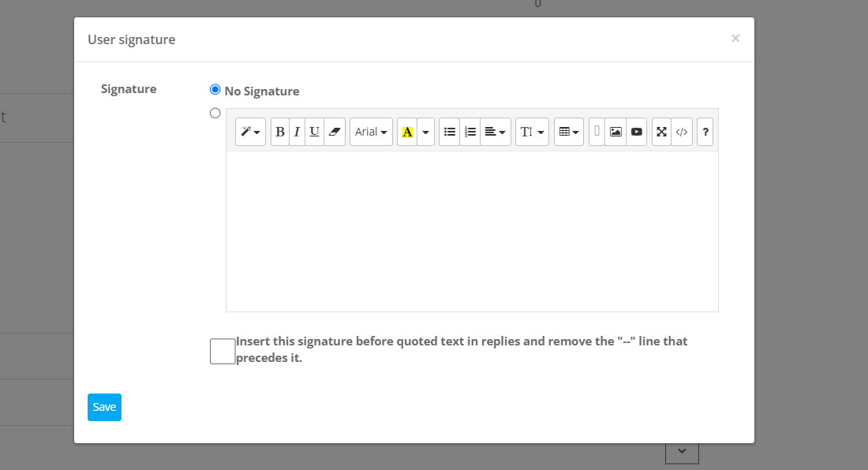The height and width of the screenshot is (470, 868).
Task: Select the custom signature radio button
Action: click(x=215, y=114)
